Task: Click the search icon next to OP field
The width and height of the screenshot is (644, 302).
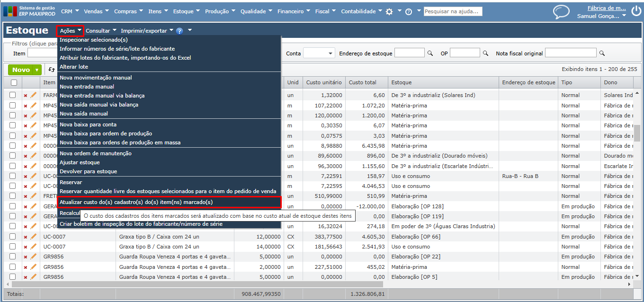Action: tap(485, 53)
